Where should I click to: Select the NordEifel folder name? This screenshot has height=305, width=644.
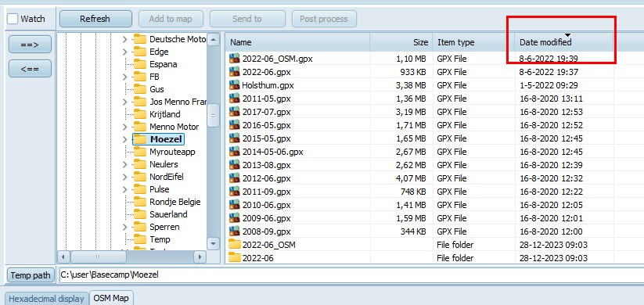pos(167,177)
